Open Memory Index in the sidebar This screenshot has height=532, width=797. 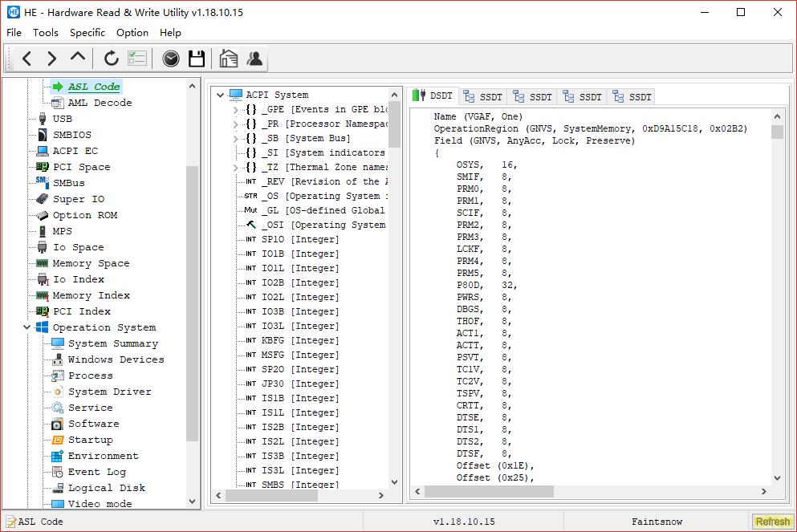pos(91,296)
